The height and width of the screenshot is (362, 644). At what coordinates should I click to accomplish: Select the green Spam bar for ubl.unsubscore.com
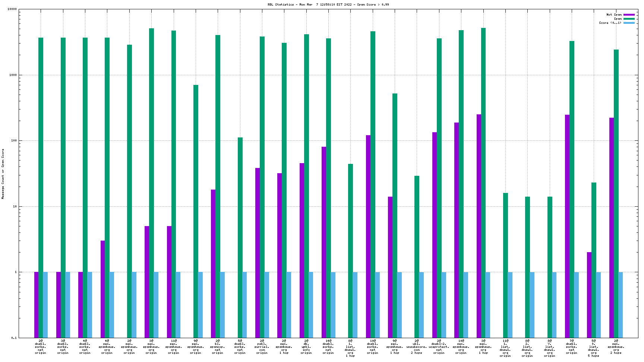(x=417, y=257)
